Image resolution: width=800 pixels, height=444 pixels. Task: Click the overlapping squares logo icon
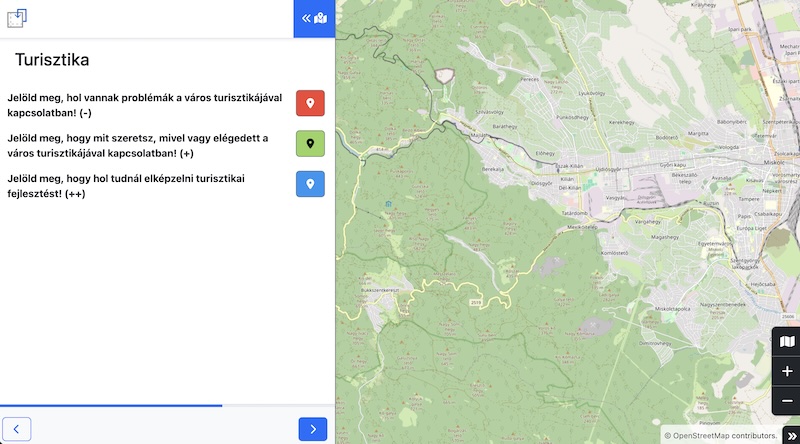point(17,18)
